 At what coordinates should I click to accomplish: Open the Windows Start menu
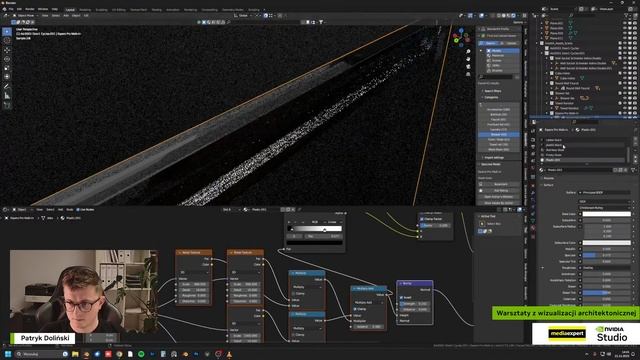(x=8, y=354)
